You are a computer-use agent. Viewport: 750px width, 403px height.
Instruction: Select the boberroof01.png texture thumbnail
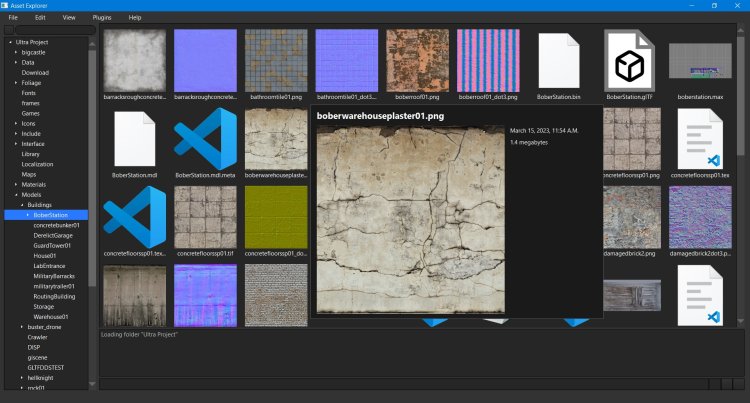coord(417,60)
